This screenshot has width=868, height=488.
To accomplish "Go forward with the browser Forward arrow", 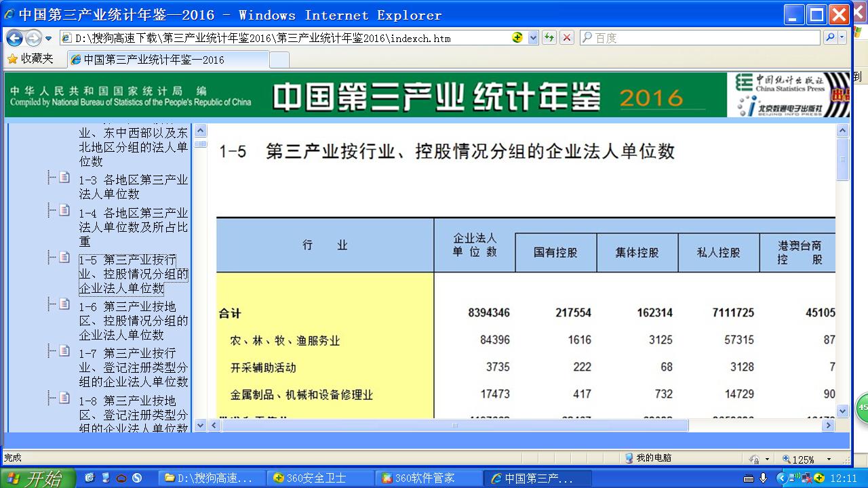I will click(33, 38).
